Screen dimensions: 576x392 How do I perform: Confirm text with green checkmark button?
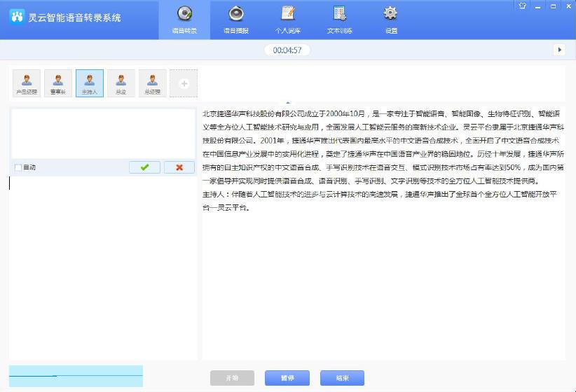tap(144, 167)
